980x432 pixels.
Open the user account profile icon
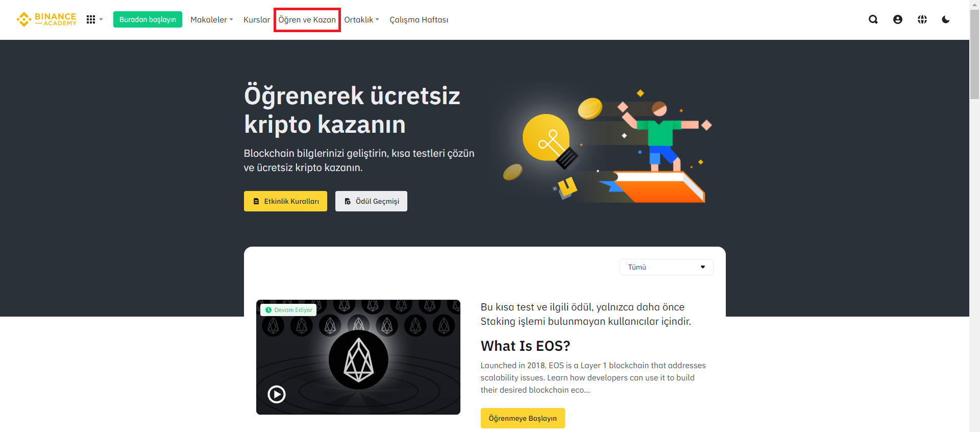(x=898, y=19)
